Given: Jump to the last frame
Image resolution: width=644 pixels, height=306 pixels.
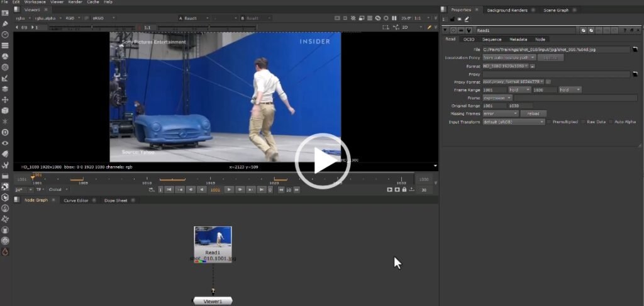Looking at the screenshot, I should [261, 190].
